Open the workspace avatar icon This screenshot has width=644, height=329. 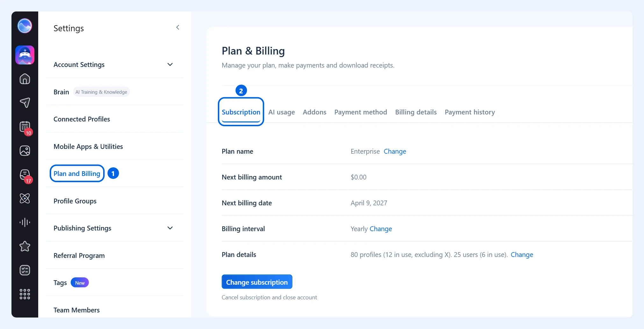coord(25,55)
